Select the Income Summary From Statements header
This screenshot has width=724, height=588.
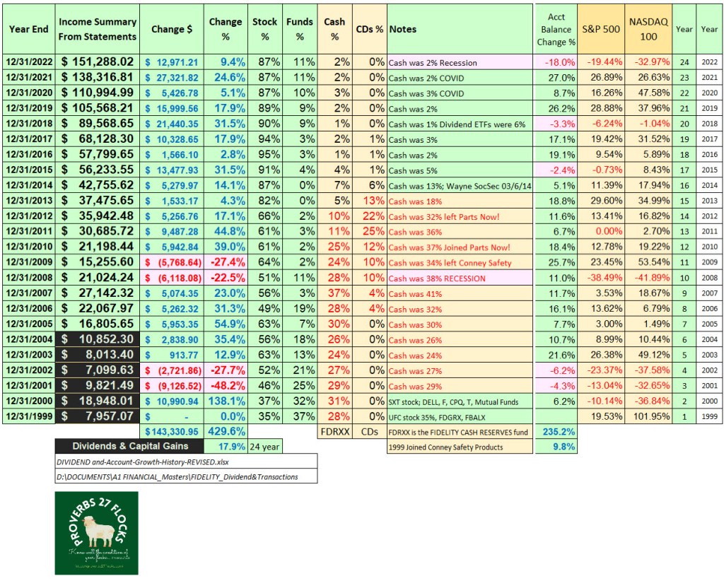(97, 29)
